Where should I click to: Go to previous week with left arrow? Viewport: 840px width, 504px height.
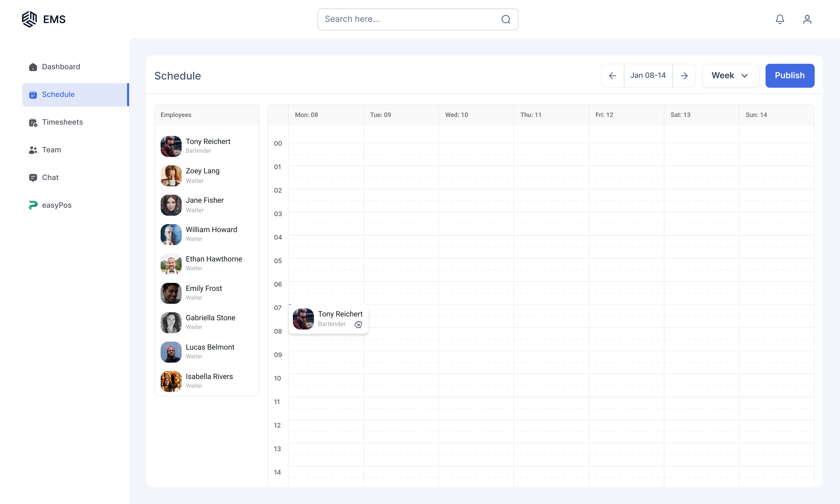pyautogui.click(x=612, y=76)
